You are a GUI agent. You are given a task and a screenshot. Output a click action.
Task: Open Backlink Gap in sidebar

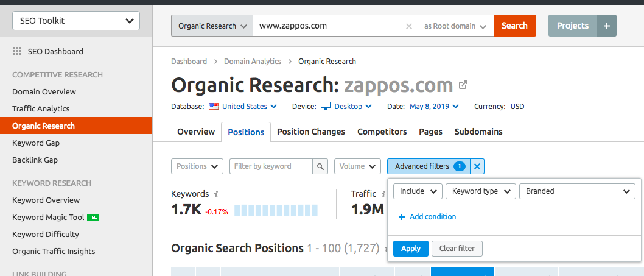35,160
